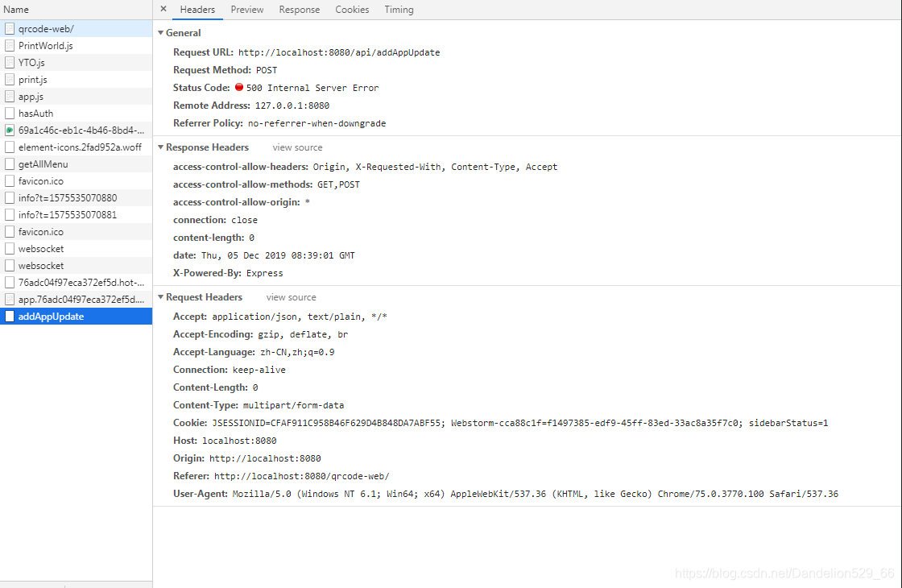Viewport: 902px width, 588px height.
Task: Click view source for Response Headers
Action: click(x=297, y=148)
